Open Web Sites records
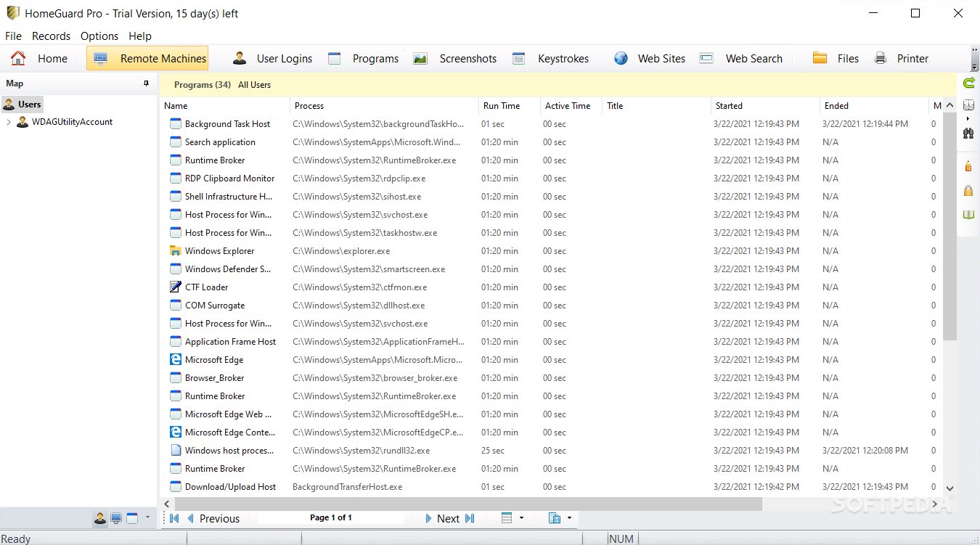This screenshot has width=980, height=545. click(x=650, y=59)
